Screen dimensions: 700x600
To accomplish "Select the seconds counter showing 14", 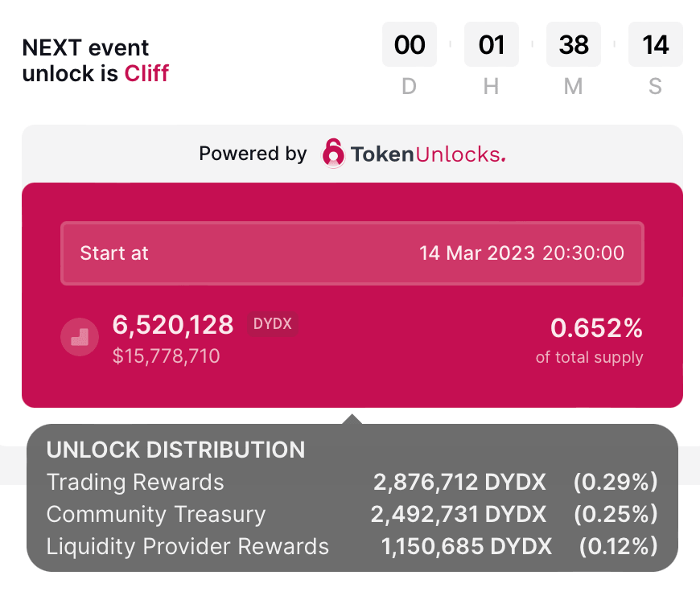I will click(x=655, y=44).
